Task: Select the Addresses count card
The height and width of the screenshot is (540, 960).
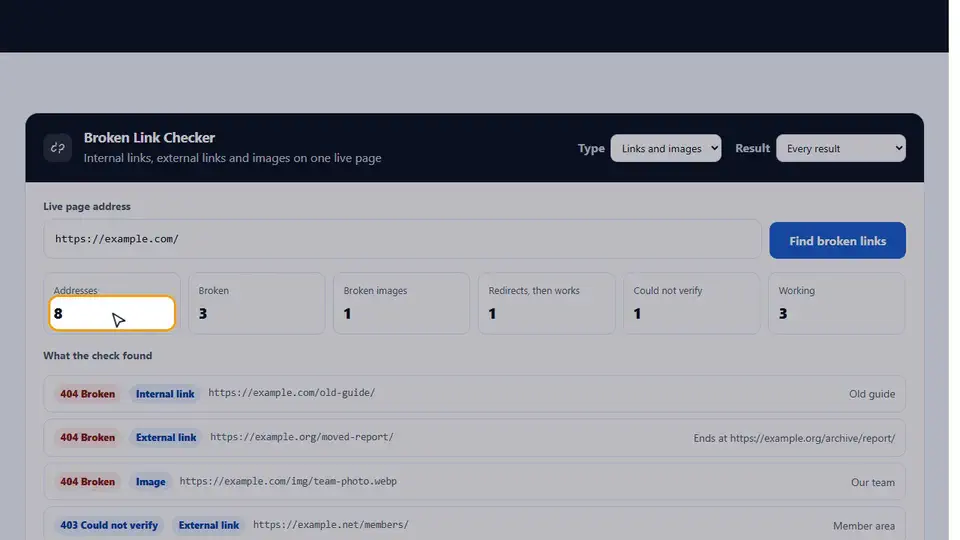Action: point(112,303)
